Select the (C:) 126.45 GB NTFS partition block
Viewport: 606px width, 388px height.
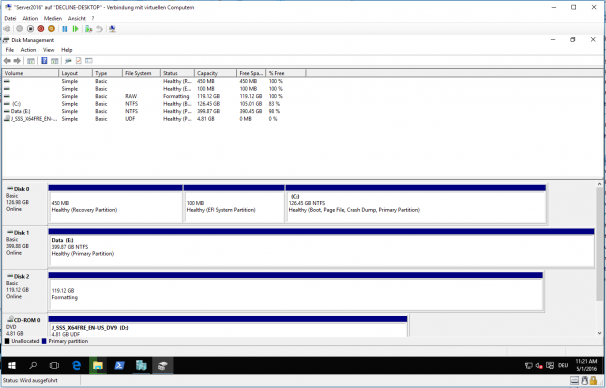[x=415, y=204]
